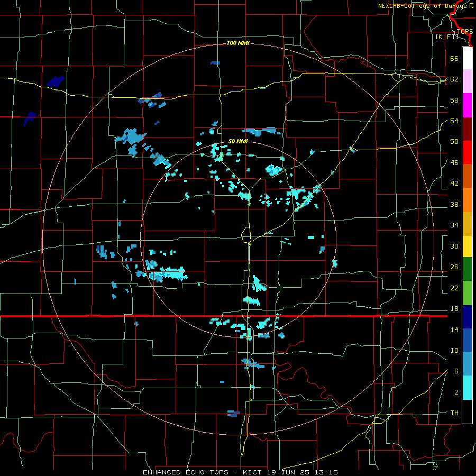Click the 34 legend value
The height and width of the screenshot is (476, 476).
click(x=454, y=225)
